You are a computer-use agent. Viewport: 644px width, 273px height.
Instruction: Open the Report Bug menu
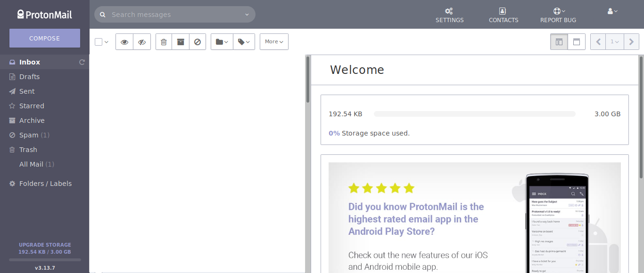pos(558,15)
